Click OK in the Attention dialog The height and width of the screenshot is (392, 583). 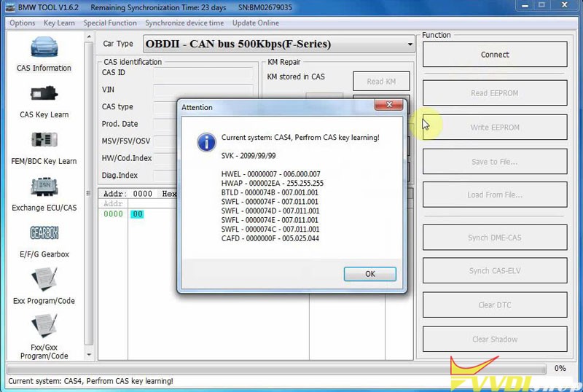tap(370, 274)
